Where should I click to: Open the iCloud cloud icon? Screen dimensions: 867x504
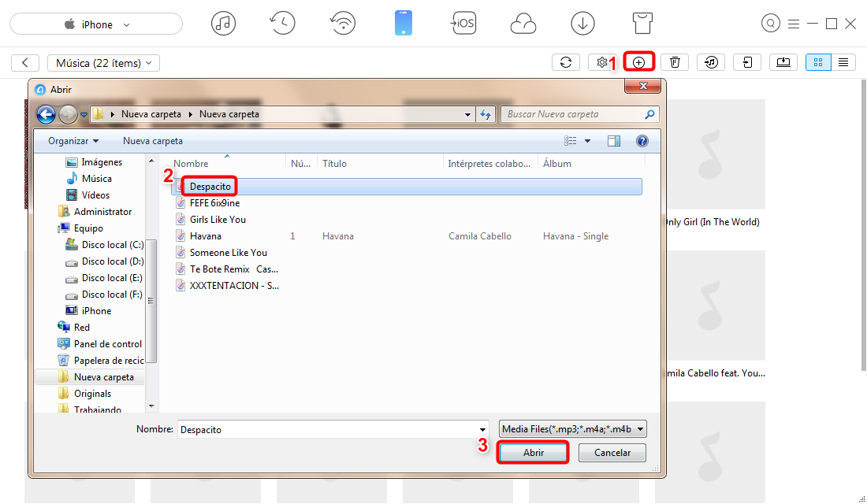[x=523, y=24]
